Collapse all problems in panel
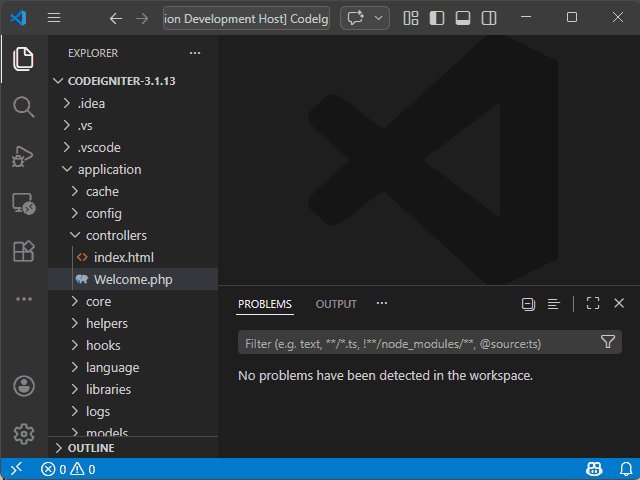The image size is (640, 480). (x=528, y=304)
